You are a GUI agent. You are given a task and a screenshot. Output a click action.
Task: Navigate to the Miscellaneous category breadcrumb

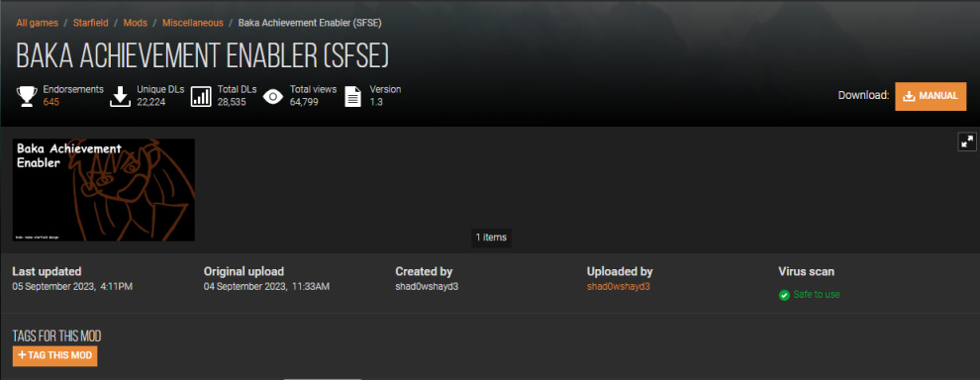tap(192, 23)
